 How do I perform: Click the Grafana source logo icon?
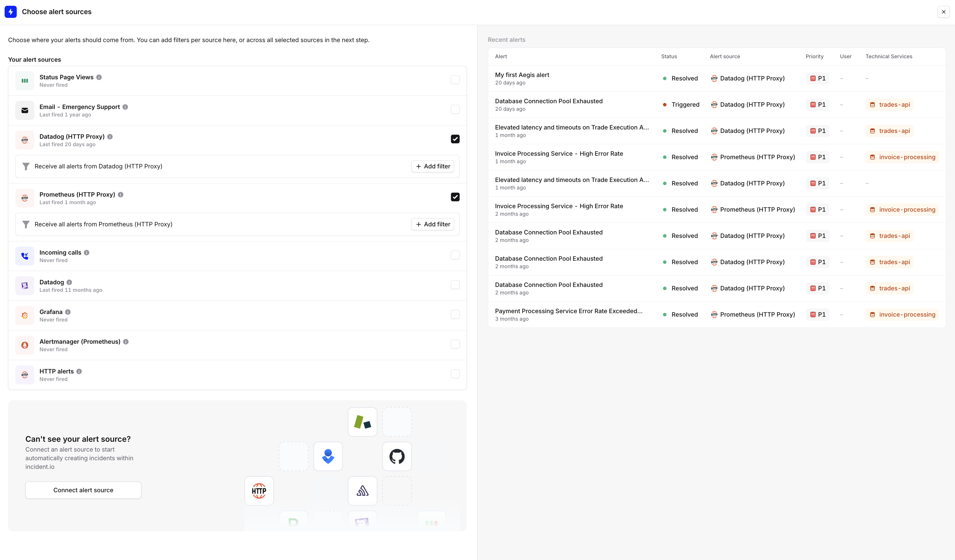click(25, 315)
